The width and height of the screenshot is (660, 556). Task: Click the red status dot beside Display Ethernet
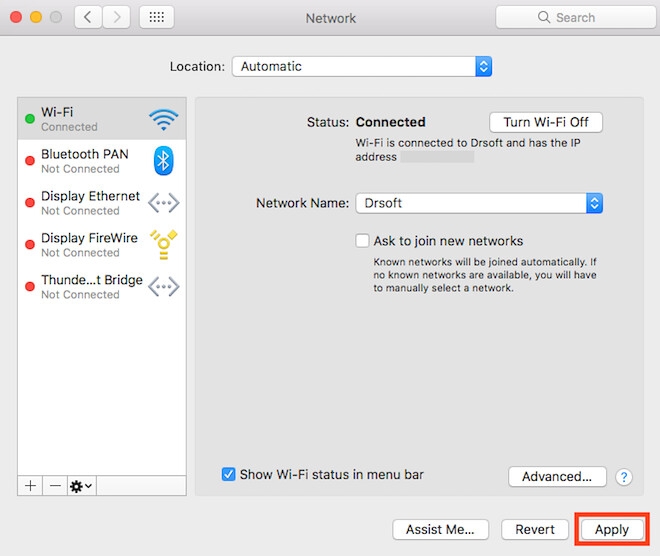click(x=30, y=203)
